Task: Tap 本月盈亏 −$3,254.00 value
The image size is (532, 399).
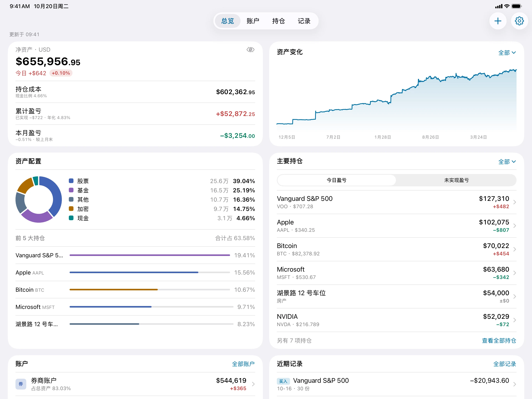Action: tap(238, 136)
